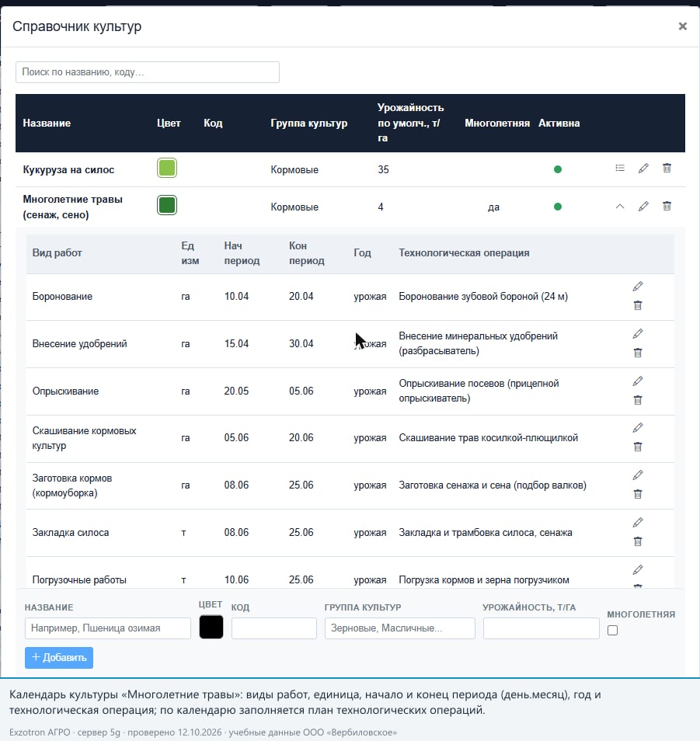Delete the Многолетние травы crop

coord(667,206)
